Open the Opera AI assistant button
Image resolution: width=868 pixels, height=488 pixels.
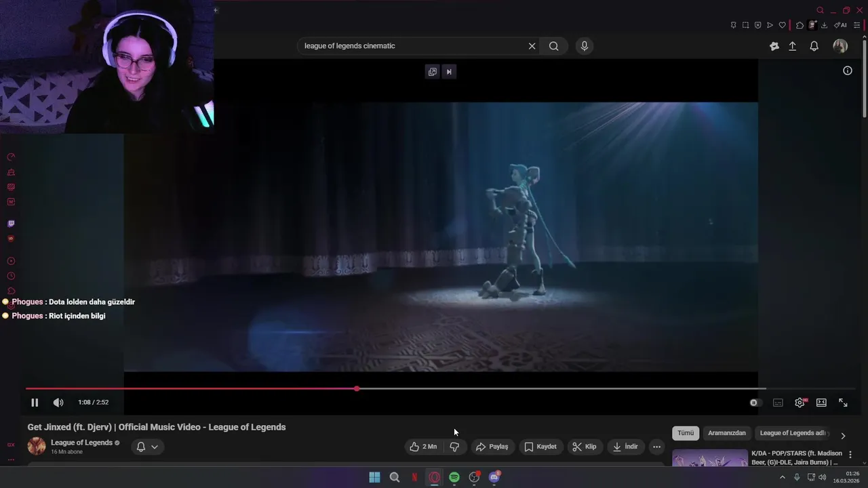pos(840,25)
